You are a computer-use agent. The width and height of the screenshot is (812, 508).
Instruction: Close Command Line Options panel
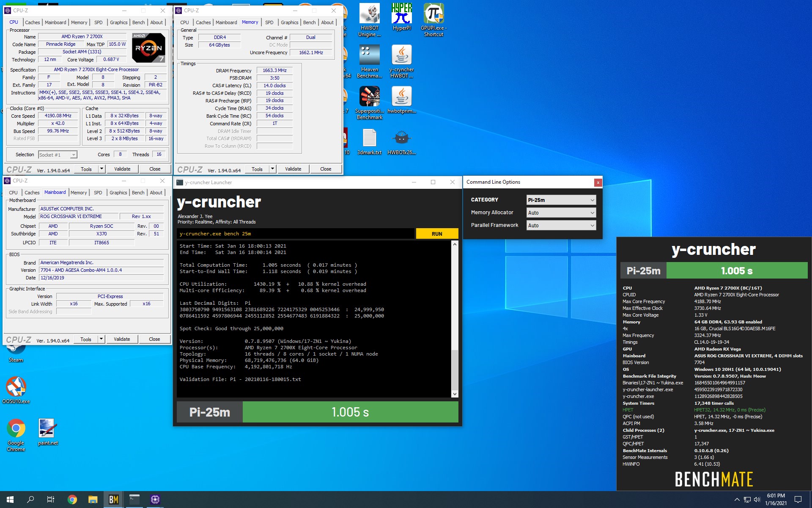(598, 182)
